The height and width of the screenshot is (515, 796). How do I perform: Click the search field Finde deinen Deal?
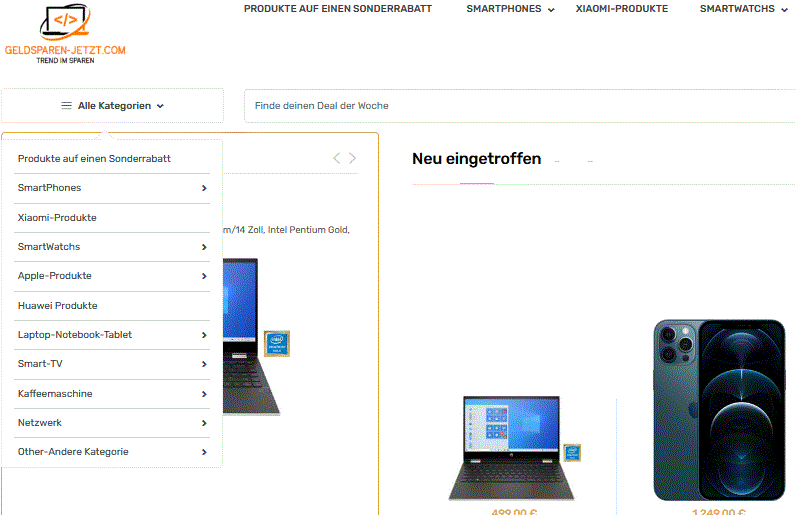pyautogui.click(x=520, y=106)
